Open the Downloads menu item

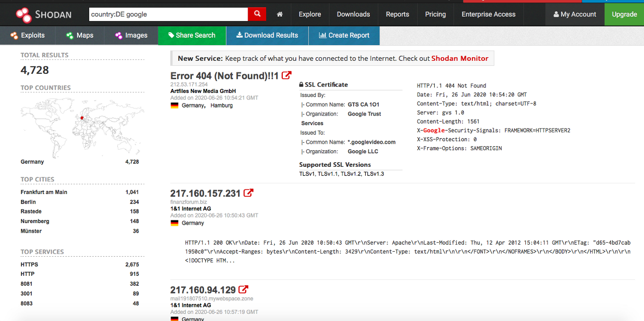pyautogui.click(x=353, y=14)
